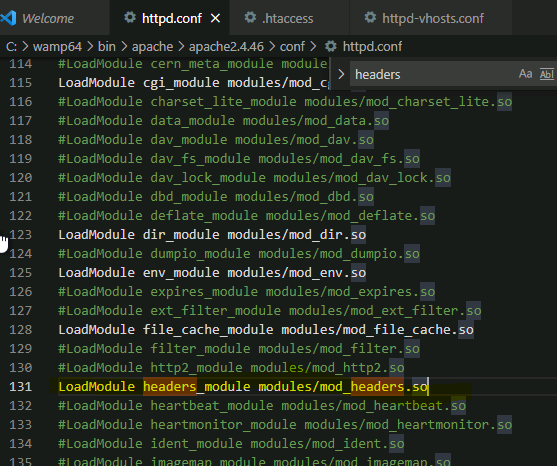This screenshot has height=466, width=557.
Task: Click the heartbeat_module line 132
Action: coord(262,406)
